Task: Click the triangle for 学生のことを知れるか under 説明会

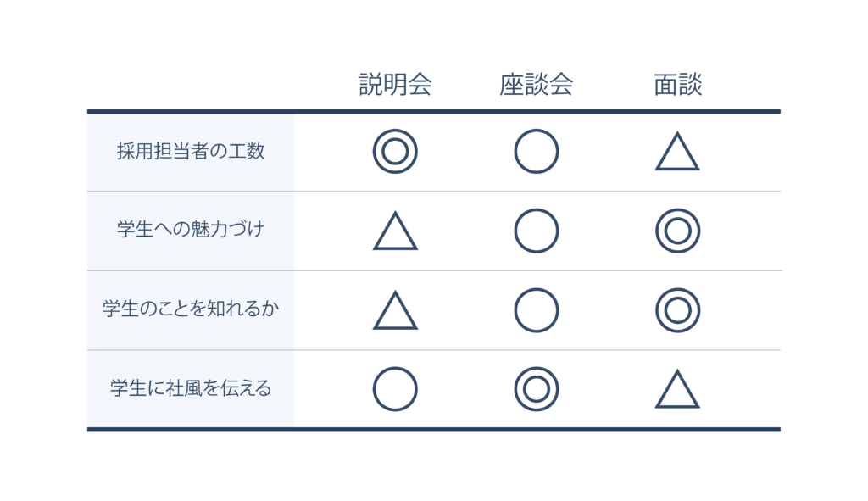Action: pos(395,310)
